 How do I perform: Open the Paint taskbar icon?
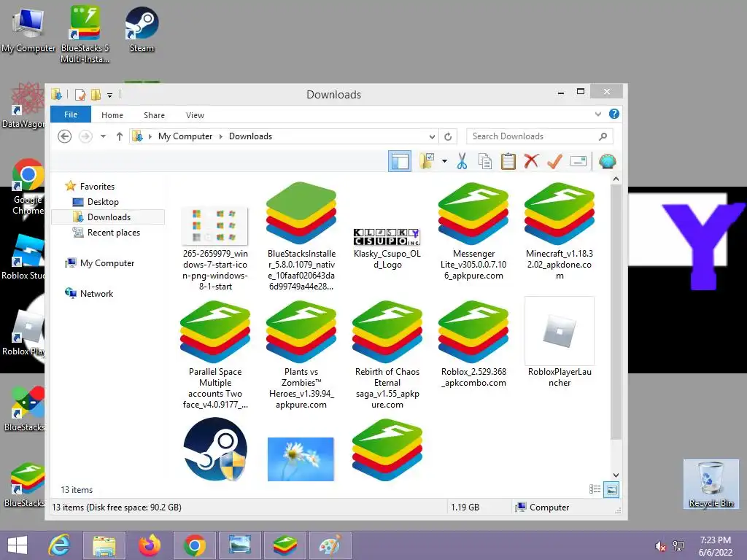pos(330,545)
